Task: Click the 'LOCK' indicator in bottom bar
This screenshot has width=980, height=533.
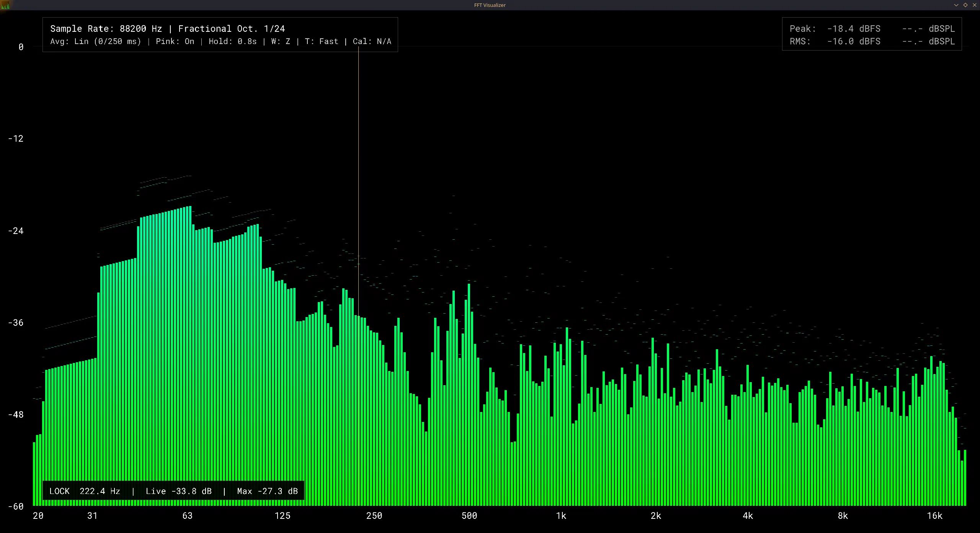Action: coord(59,491)
